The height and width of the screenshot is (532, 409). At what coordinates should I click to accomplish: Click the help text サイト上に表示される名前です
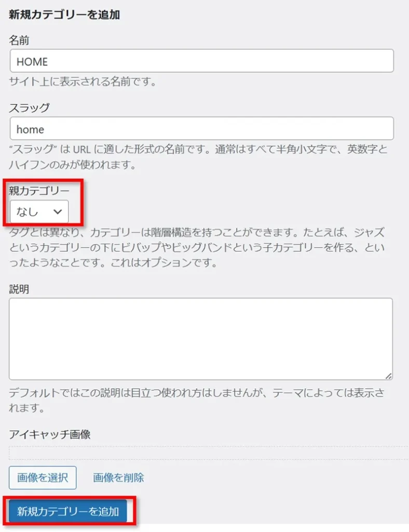(83, 82)
